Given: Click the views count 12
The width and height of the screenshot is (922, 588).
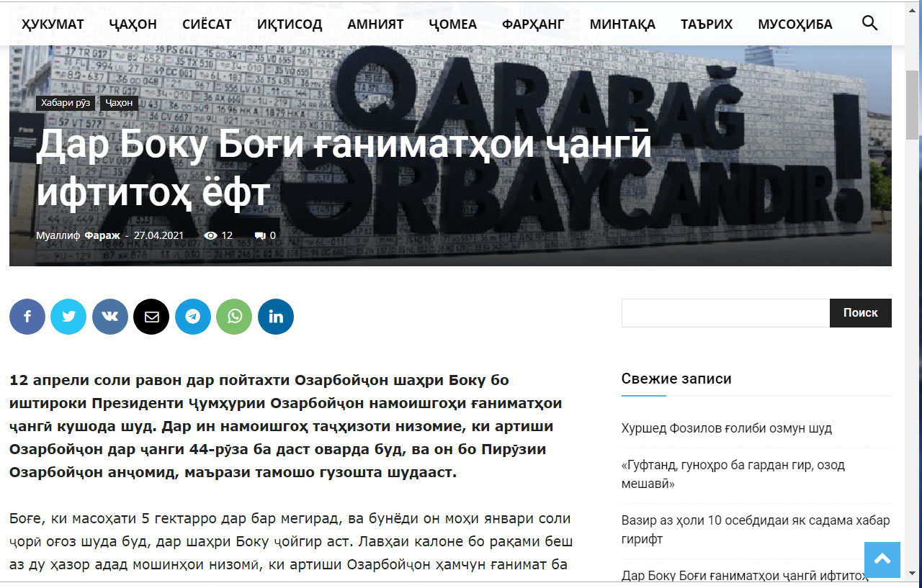Looking at the screenshot, I should click(x=227, y=235).
